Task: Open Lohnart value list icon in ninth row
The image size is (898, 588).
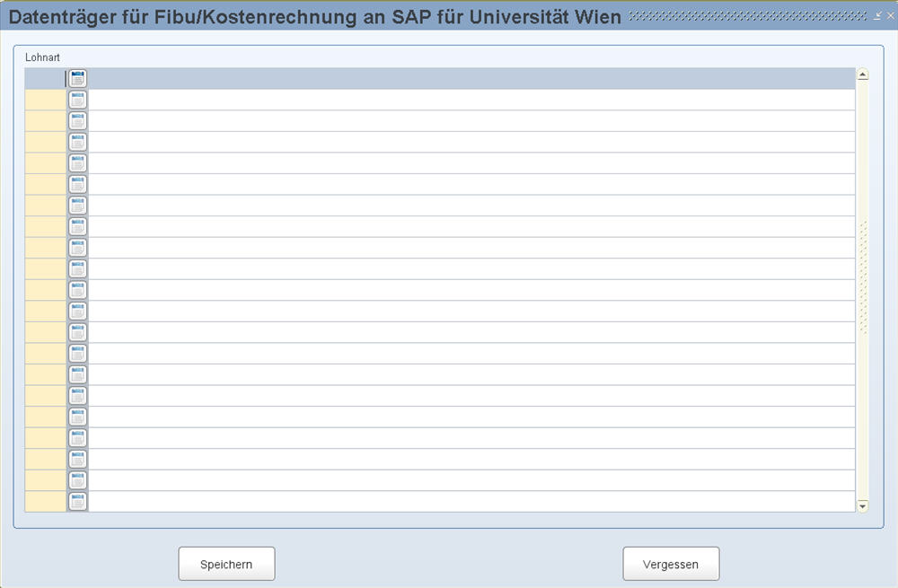Action: pos(77,248)
